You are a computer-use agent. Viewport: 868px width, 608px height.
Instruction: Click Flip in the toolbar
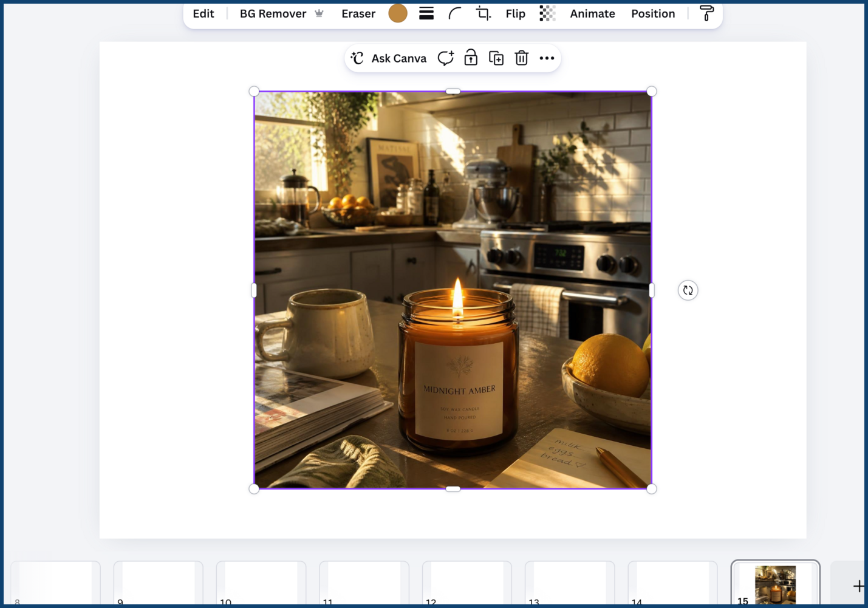click(x=516, y=13)
